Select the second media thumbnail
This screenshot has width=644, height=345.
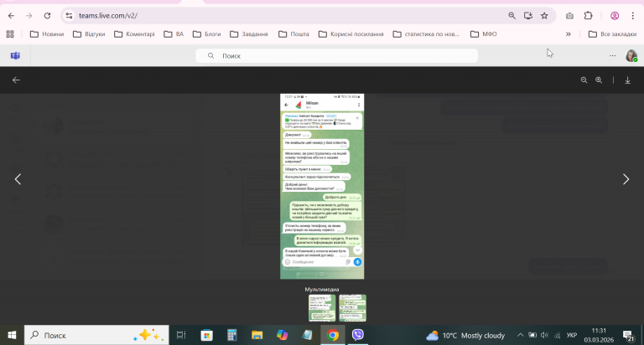click(352, 307)
